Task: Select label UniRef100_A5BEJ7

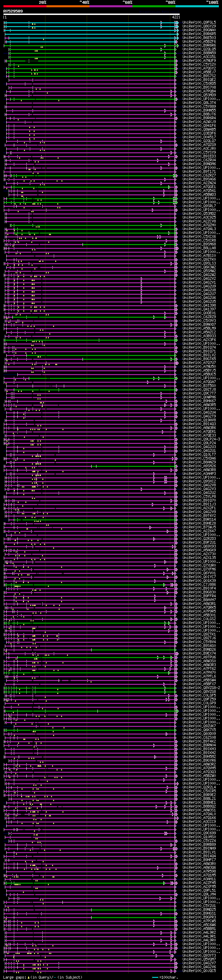Action: [199, 72]
